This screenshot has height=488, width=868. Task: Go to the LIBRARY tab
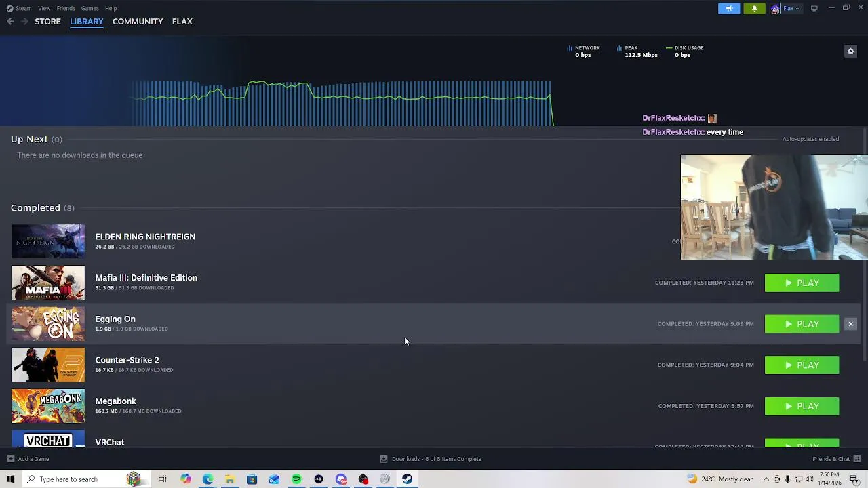tap(86, 22)
